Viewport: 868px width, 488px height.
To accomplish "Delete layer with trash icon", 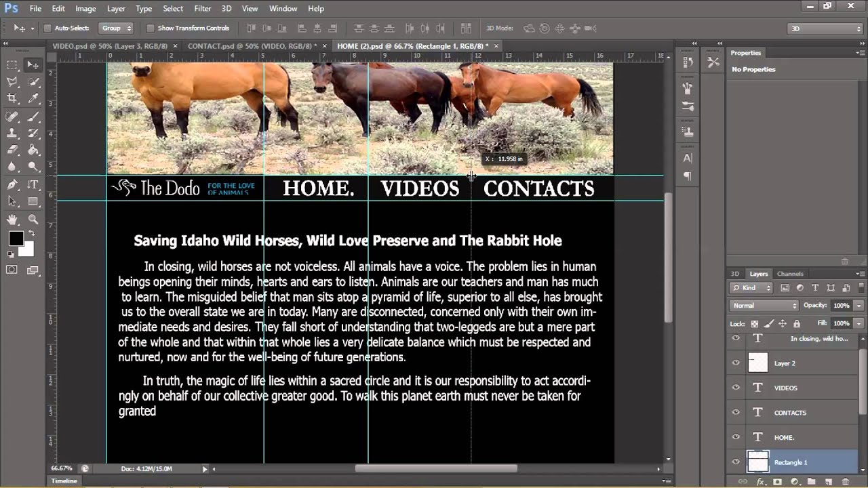I will tap(845, 482).
